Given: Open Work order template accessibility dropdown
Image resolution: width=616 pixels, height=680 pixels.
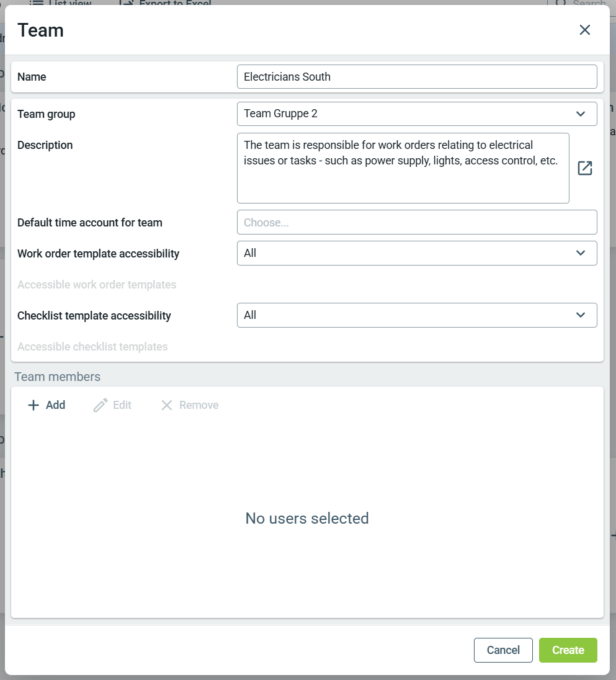Looking at the screenshot, I should 417,253.
